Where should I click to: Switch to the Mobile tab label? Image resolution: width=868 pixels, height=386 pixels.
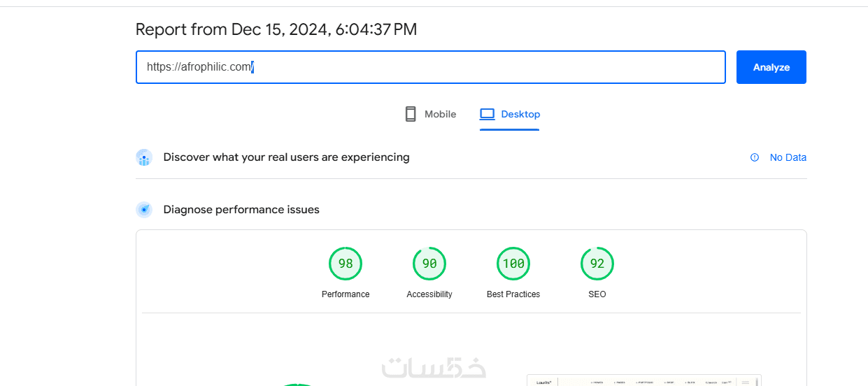pos(440,114)
